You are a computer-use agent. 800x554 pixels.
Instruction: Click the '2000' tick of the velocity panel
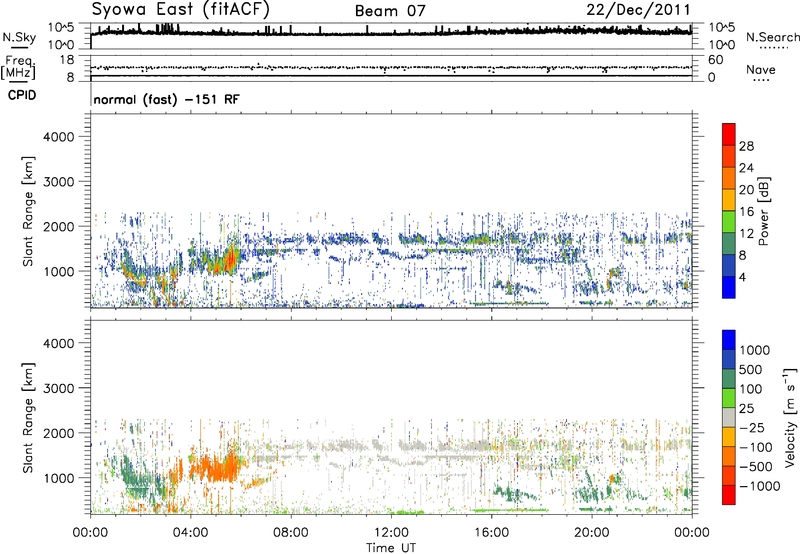click(x=58, y=433)
